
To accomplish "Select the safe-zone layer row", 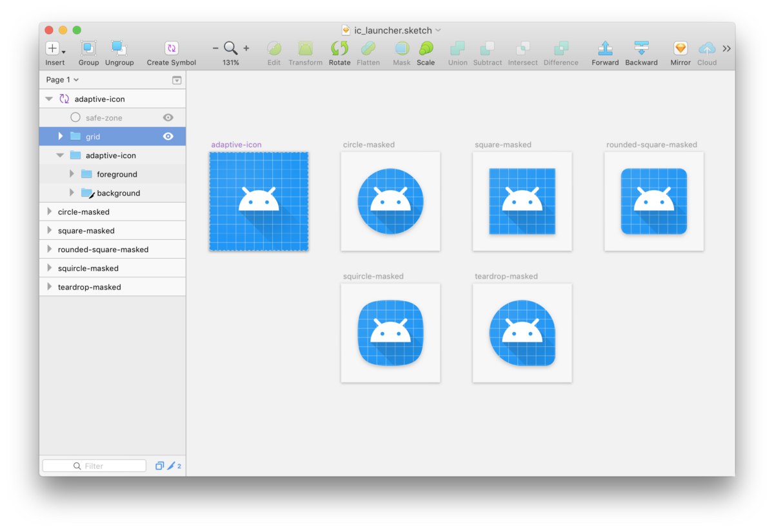I will pos(112,117).
